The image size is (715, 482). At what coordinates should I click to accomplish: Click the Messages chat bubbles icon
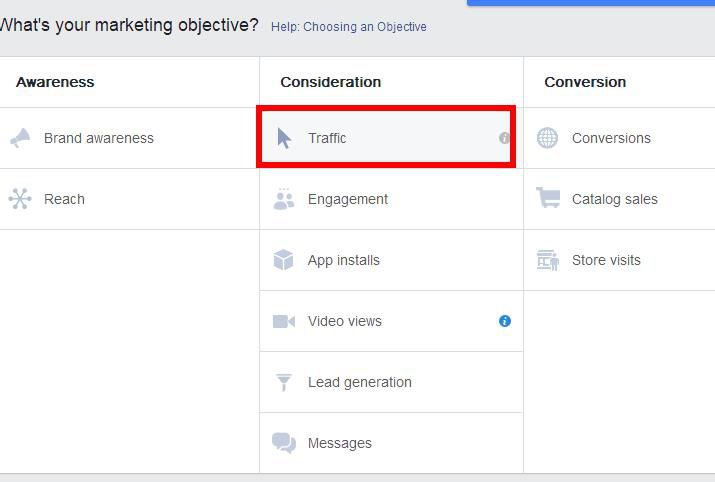coord(284,443)
